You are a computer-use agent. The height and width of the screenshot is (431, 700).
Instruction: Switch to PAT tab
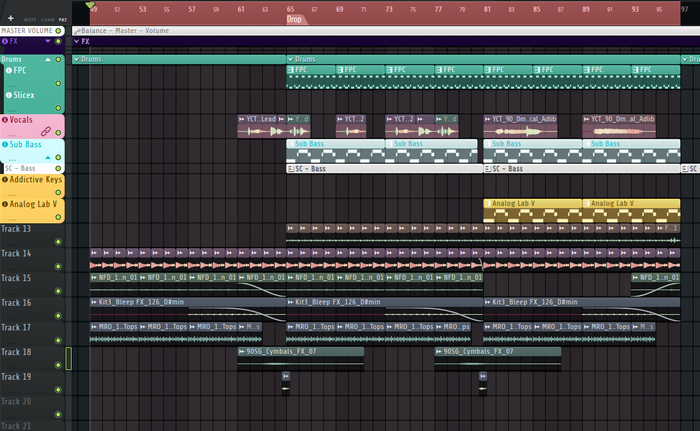coord(62,20)
